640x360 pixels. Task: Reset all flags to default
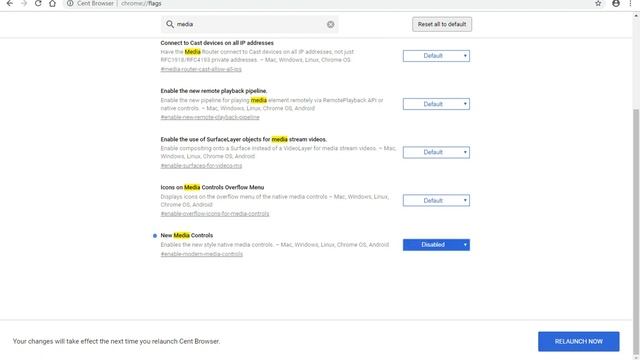tap(442, 24)
